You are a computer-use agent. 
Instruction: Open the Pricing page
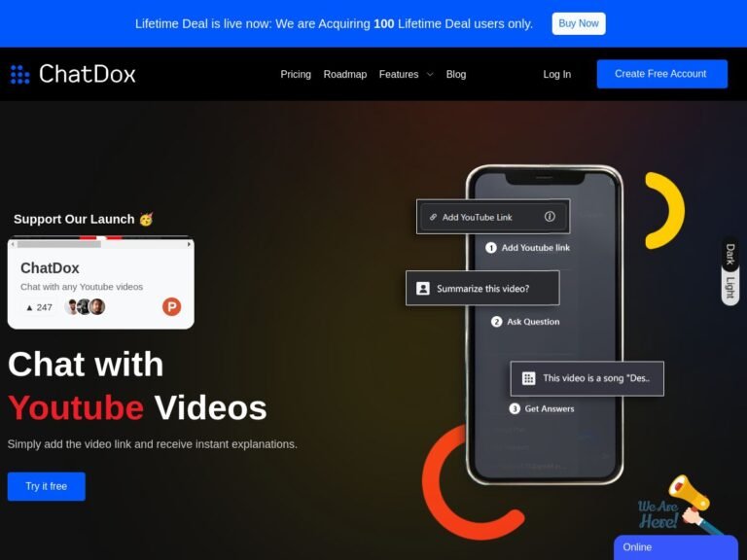296,74
